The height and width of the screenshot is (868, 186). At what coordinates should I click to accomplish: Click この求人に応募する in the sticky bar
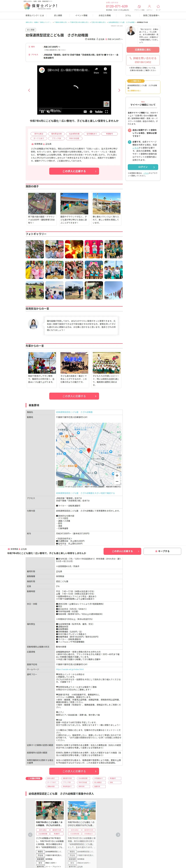pyautogui.click(x=123, y=551)
